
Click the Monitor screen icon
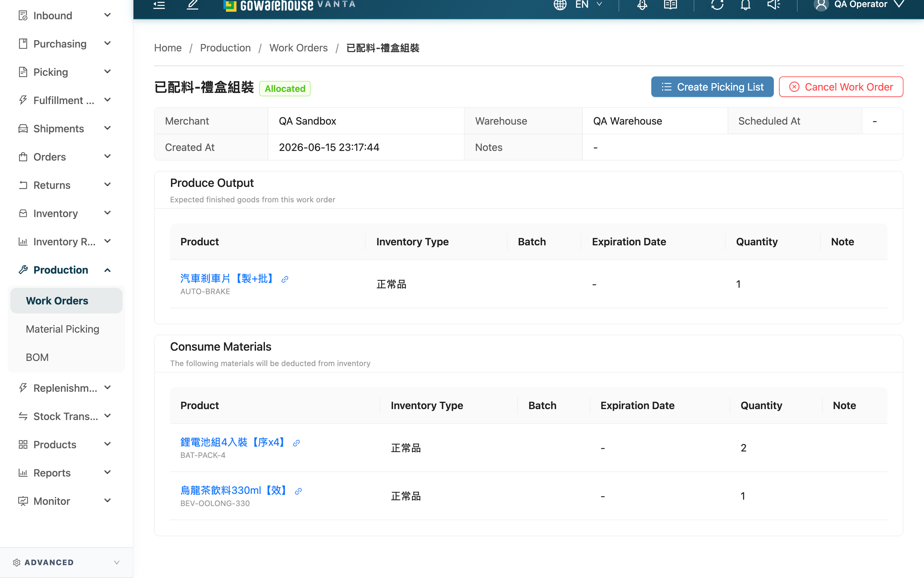23,501
